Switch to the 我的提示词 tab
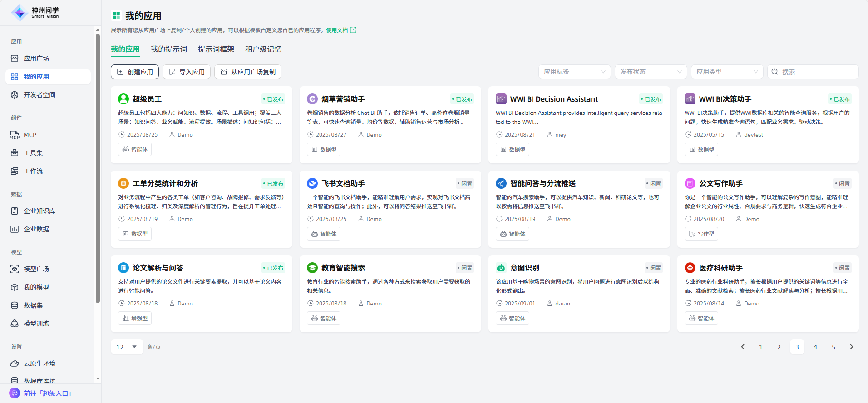 coord(169,49)
